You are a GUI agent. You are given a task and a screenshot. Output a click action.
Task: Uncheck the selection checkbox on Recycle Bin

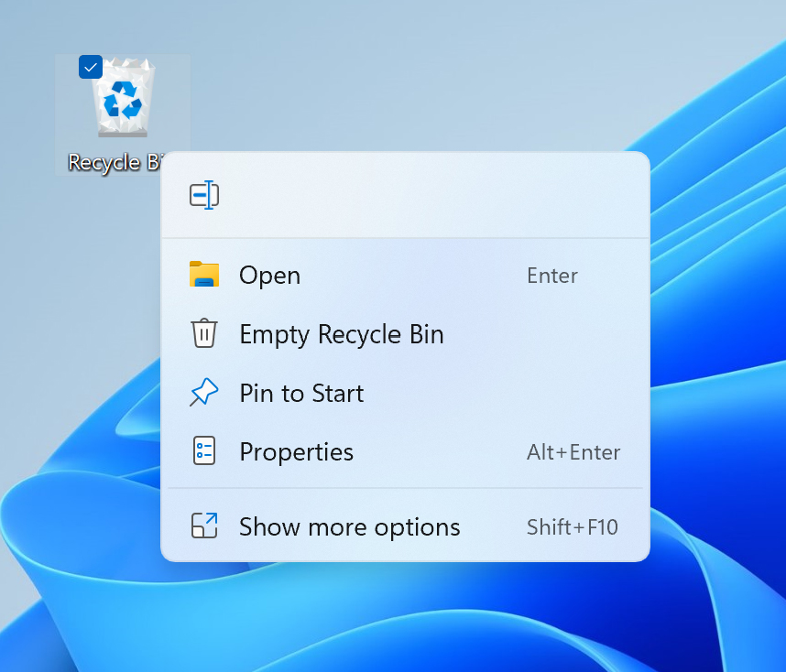click(90, 67)
